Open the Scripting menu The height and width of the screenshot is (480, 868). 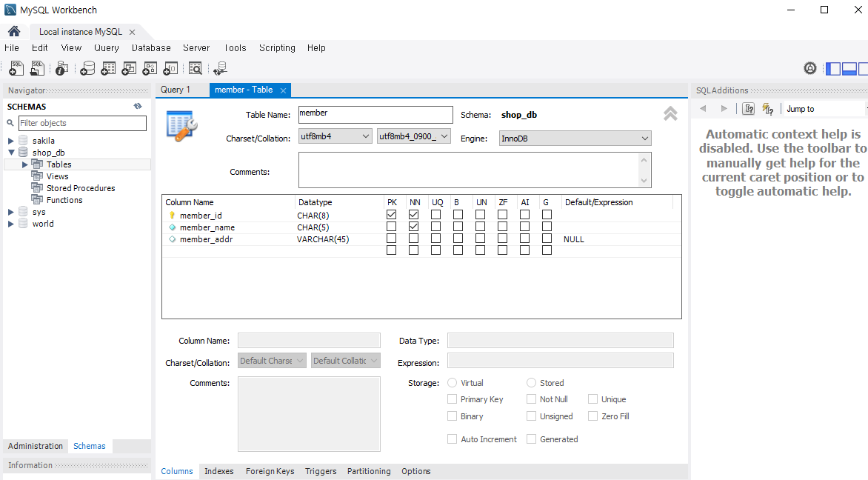[277, 48]
